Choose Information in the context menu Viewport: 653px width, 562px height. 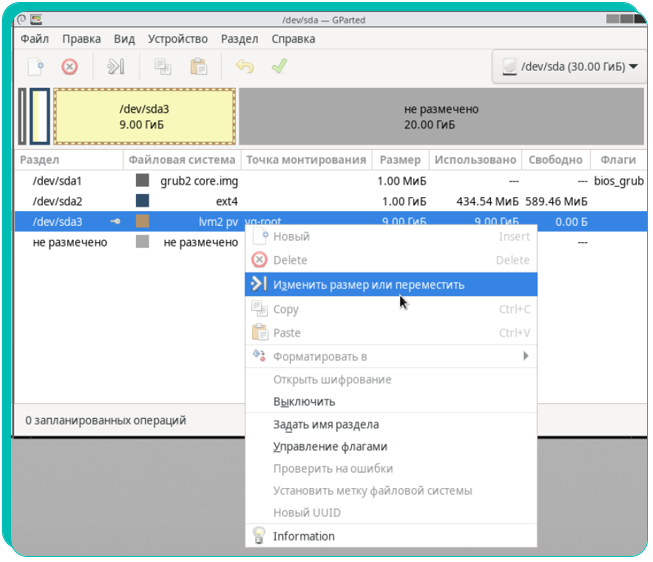pos(391,536)
